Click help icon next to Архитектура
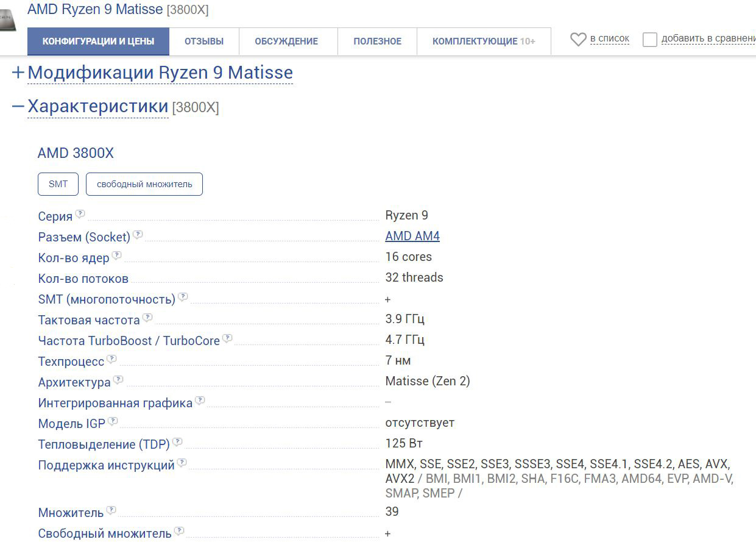The width and height of the screenshot is (756, 542). pyautogui.click(x=118, y=380)
